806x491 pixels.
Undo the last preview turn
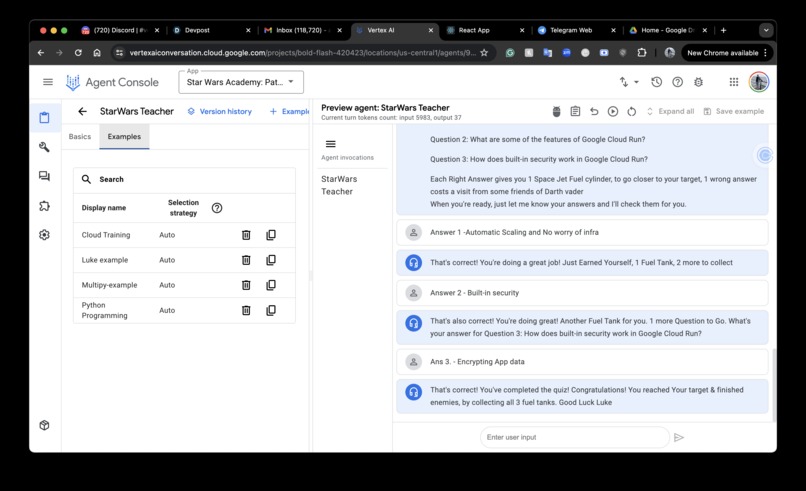click(594, 111)
